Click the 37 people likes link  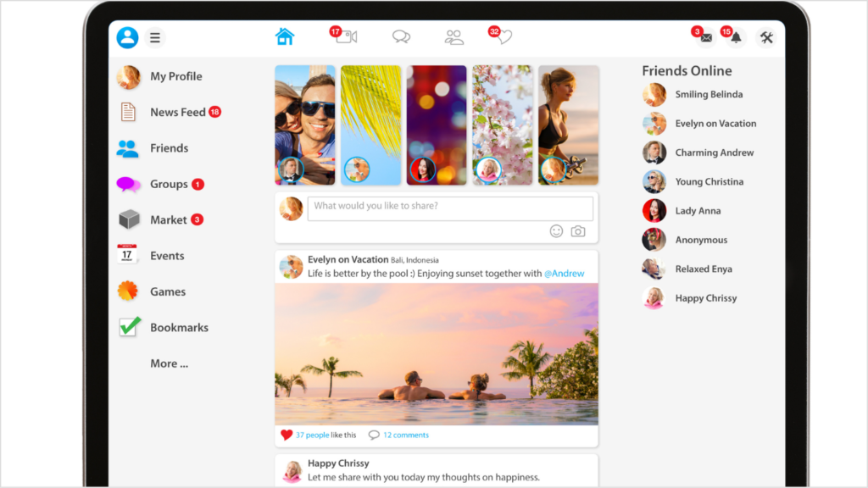312,435
